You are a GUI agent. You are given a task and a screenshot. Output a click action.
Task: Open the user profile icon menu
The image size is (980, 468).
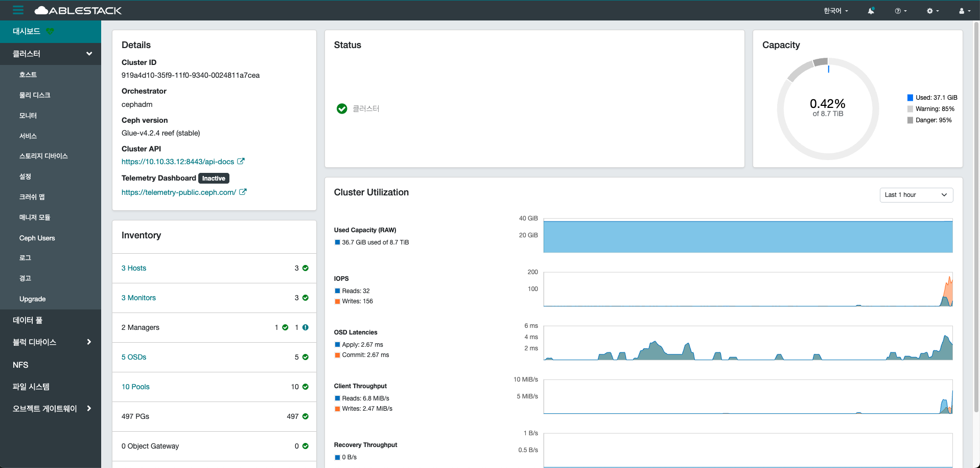(x=964, y=11)
